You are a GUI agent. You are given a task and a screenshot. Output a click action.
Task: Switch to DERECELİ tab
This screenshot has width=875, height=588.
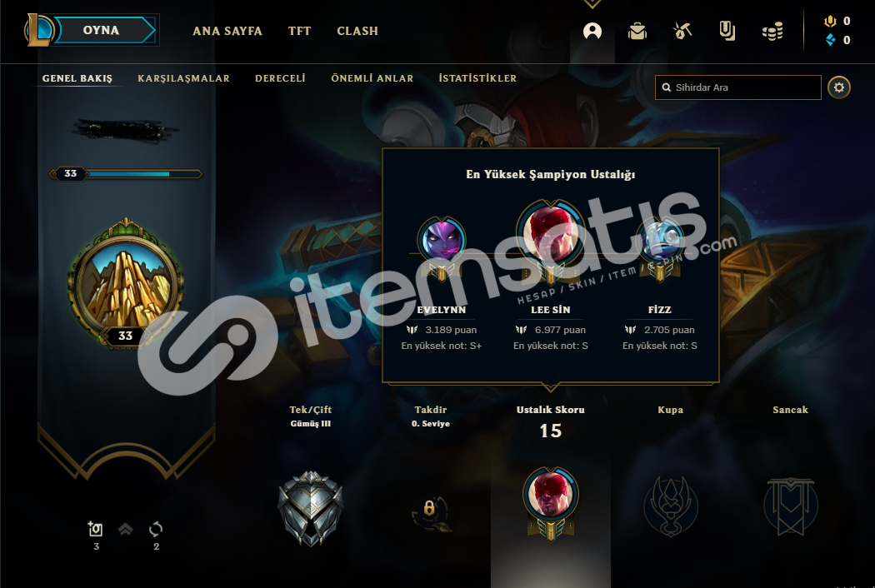tap(280, 78)
